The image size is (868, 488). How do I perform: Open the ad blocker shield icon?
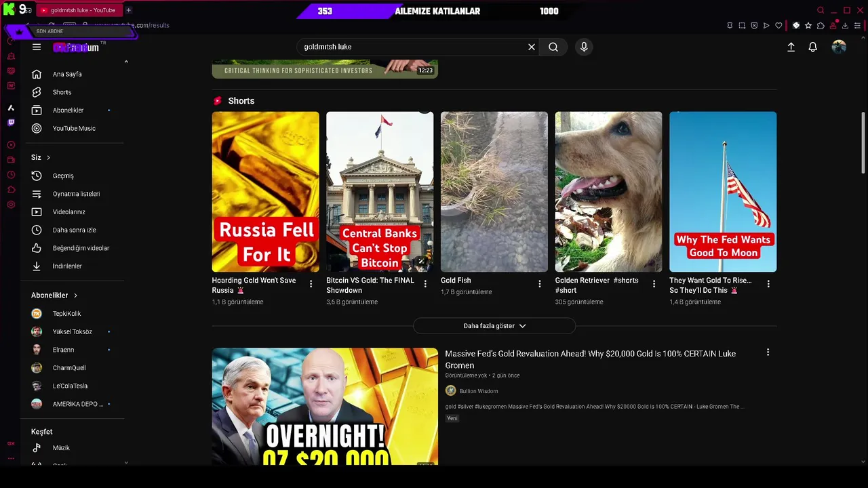click(754, 26)
